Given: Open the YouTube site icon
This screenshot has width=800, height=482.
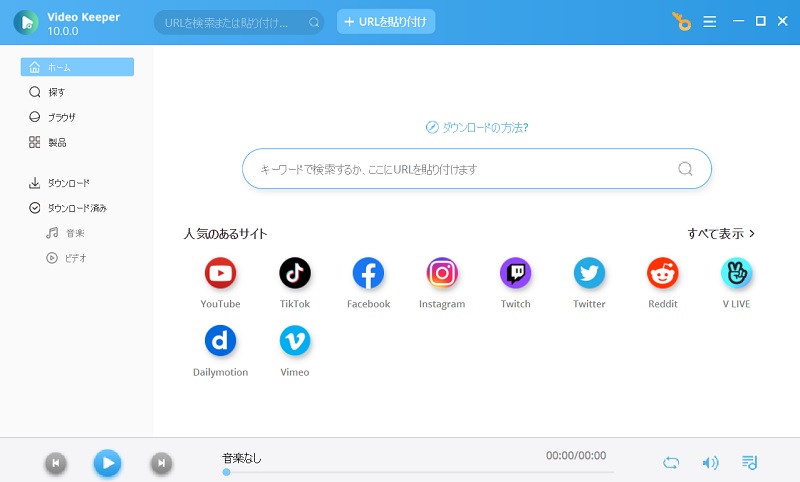Looking at the screenshot, I should [220, 273].
